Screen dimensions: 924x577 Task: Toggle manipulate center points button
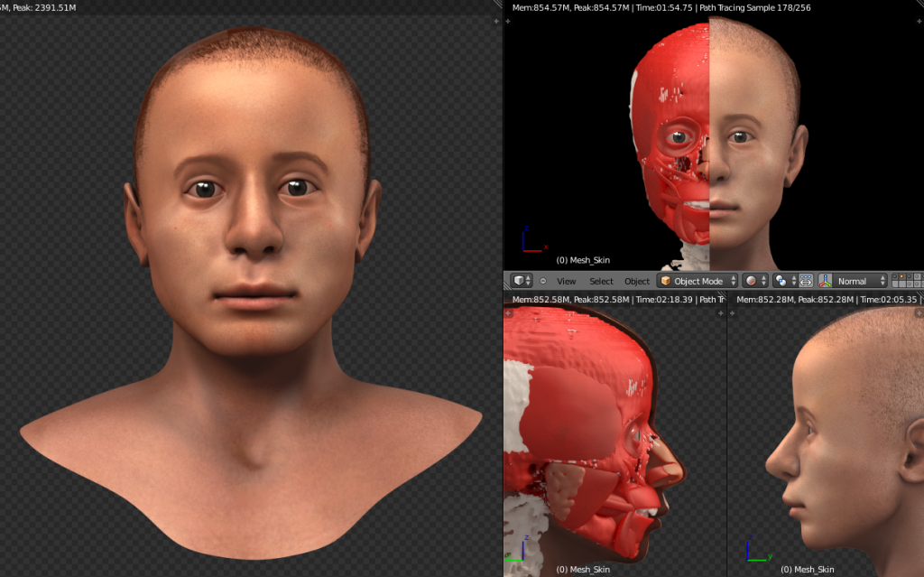tap(806, 281)
